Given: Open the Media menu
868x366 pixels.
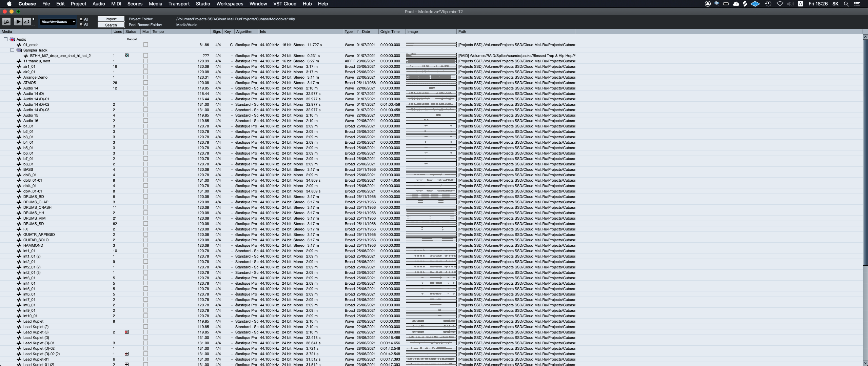Looking at the screenshot, I should (155, 4).
